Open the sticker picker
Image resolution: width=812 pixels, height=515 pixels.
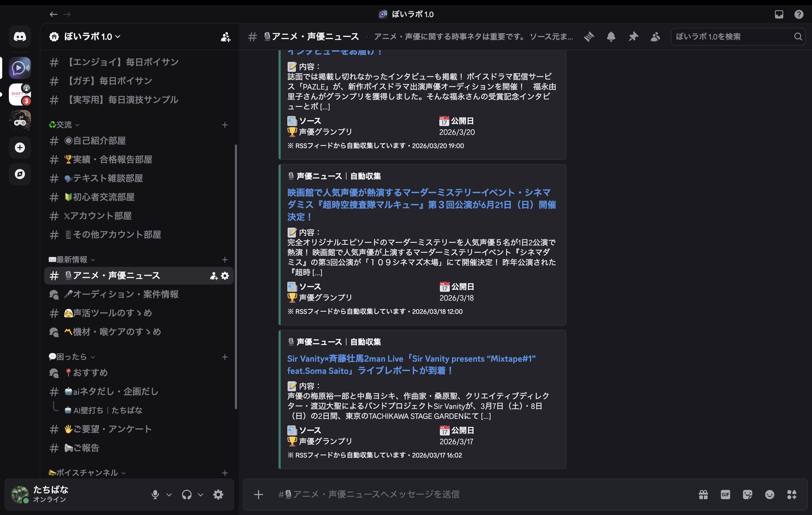click(748, 495)
